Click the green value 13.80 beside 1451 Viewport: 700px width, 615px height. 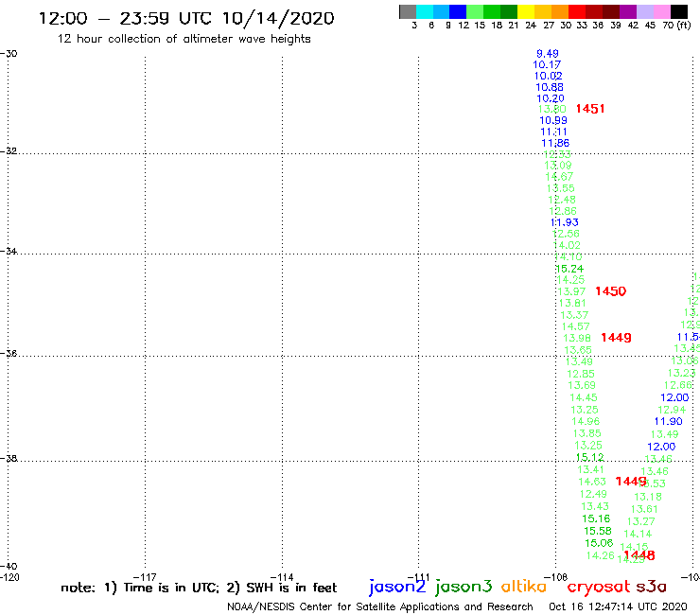coord(552,109)
